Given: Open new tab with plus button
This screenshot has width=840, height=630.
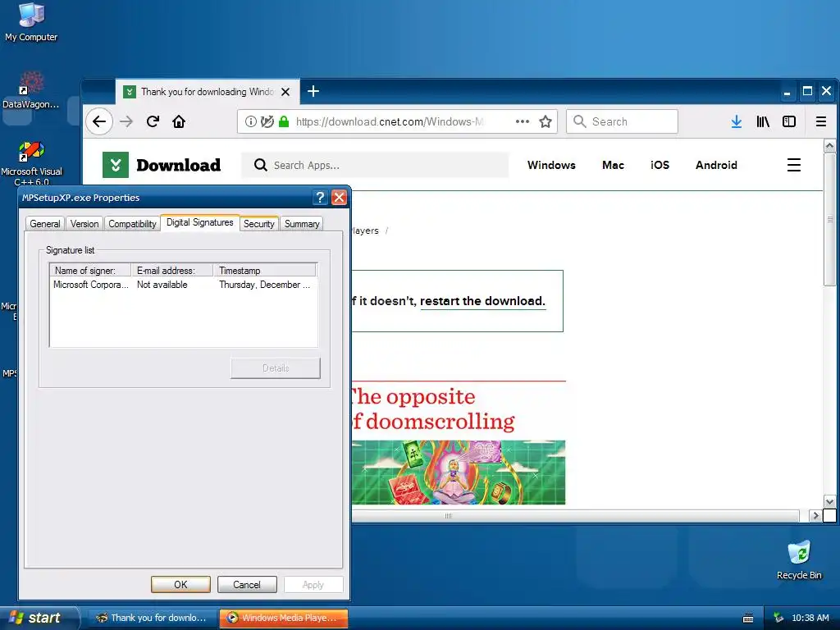Looking at the screenshot, I should [x=313, y=92].
